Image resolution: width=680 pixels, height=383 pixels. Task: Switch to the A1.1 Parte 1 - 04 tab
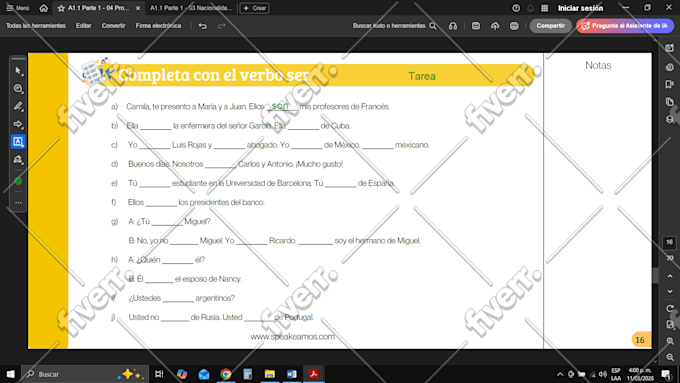pos(98,8)
